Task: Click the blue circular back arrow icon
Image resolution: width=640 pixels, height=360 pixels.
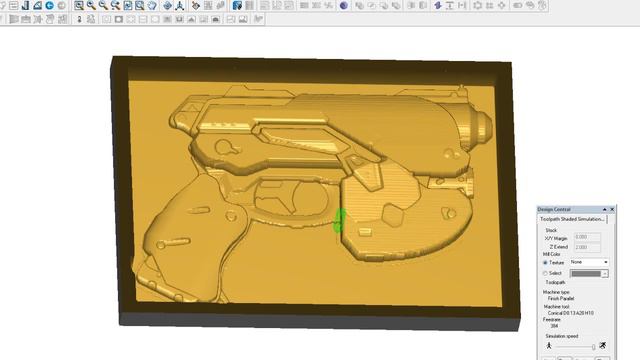Action: [x=49, y=6]
